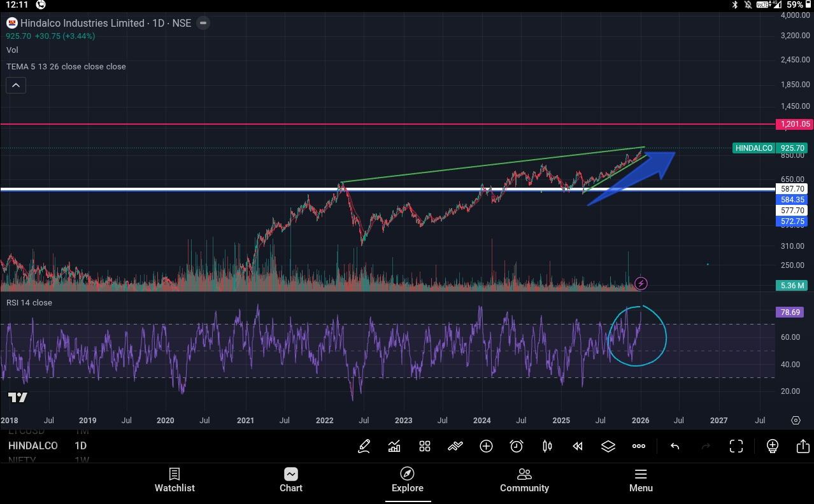Toggle fullscreen chart mode
Viewport: 814px width, 504px height.
click(736, 446)
